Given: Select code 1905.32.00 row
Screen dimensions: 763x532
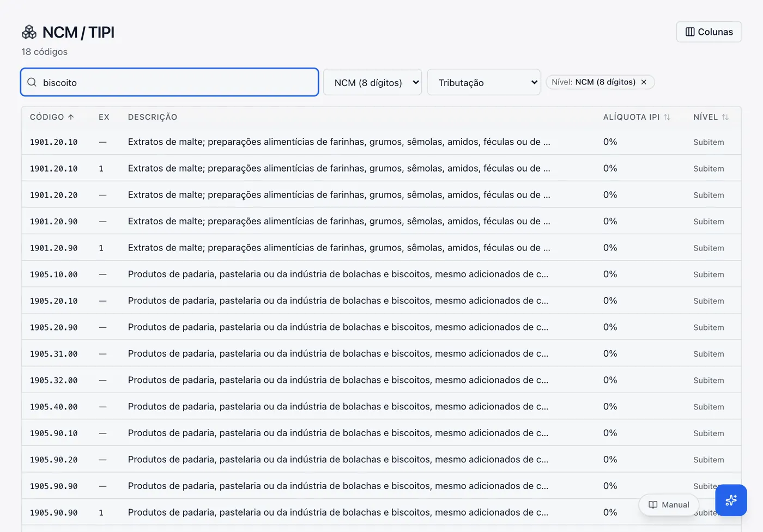Looking at the screenshot, I should (x=381, y=380).
